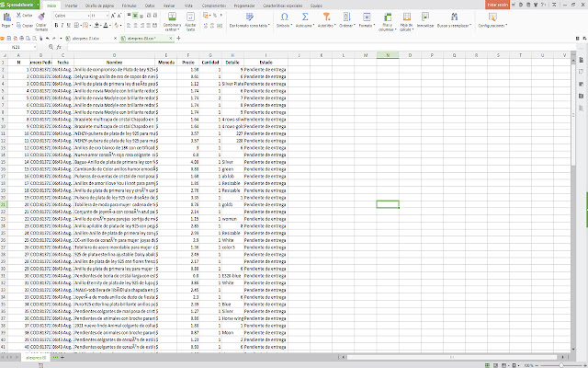Open the Autofiltro tool
Viewport: 588px width, 368px height.
[x=326, y=17]
